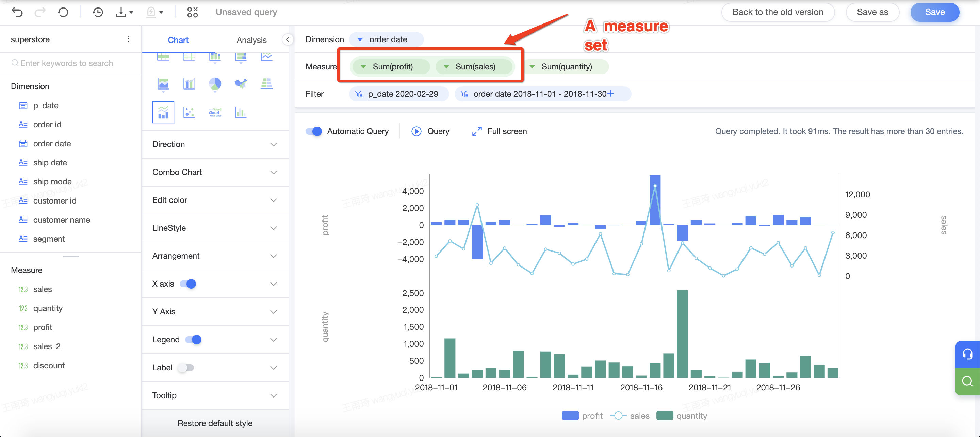Switch to the Analysis tab

tap(251, 40)
